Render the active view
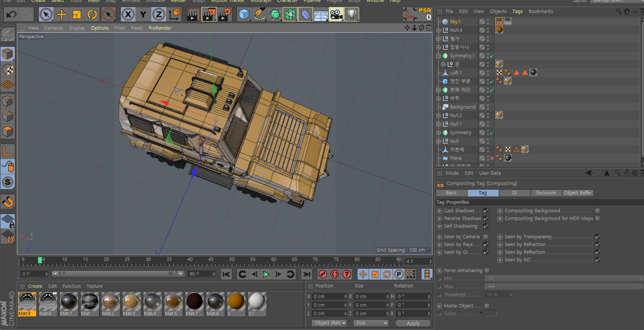This screenshot has width=644, height=330. tap(193, 14)
